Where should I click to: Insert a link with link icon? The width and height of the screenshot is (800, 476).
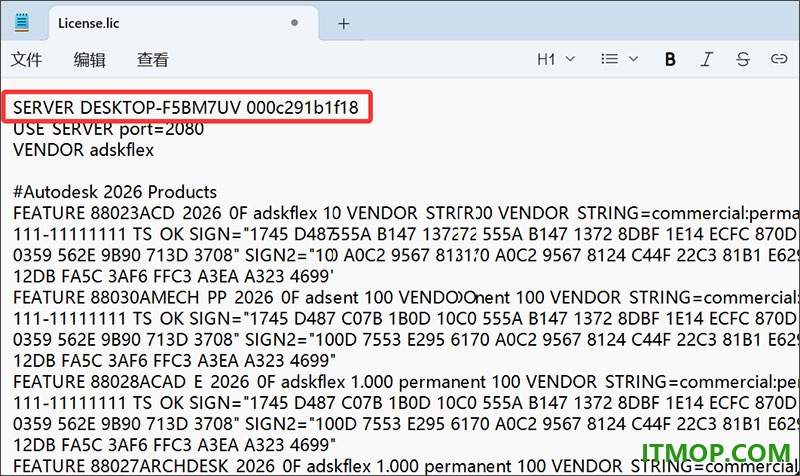click(x=779, y=59)
